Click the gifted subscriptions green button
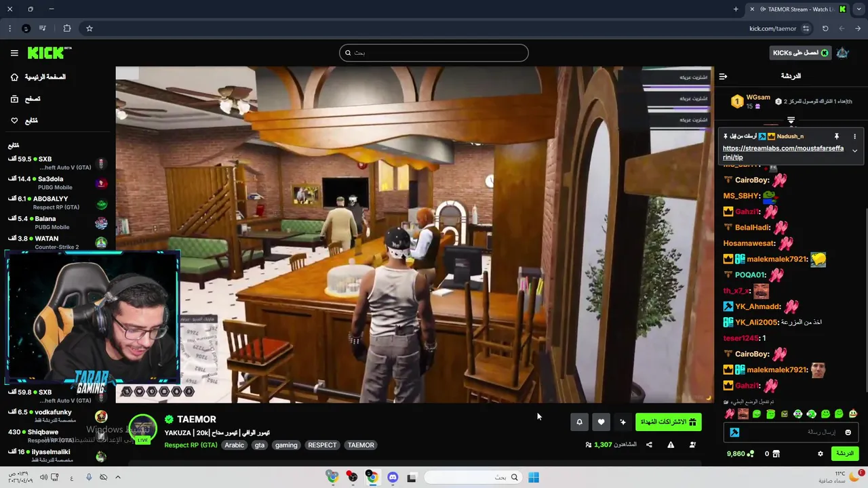 (x=669, y=422)
